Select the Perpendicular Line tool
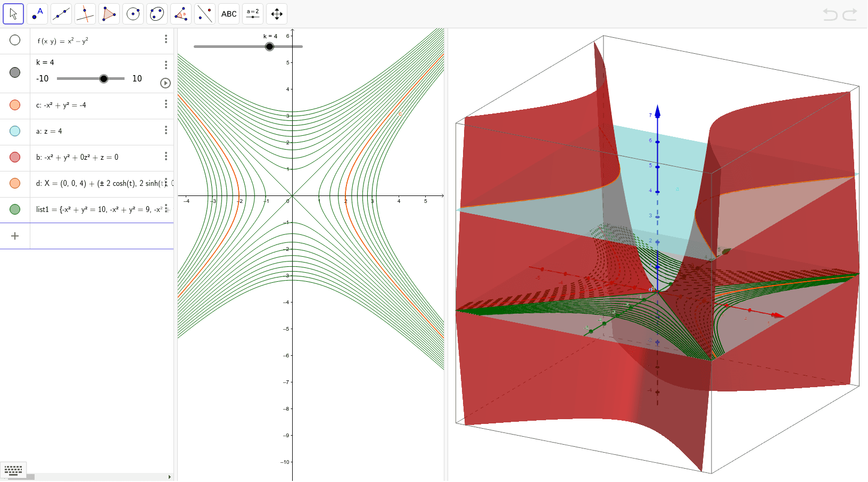 [x=85, y=13]
